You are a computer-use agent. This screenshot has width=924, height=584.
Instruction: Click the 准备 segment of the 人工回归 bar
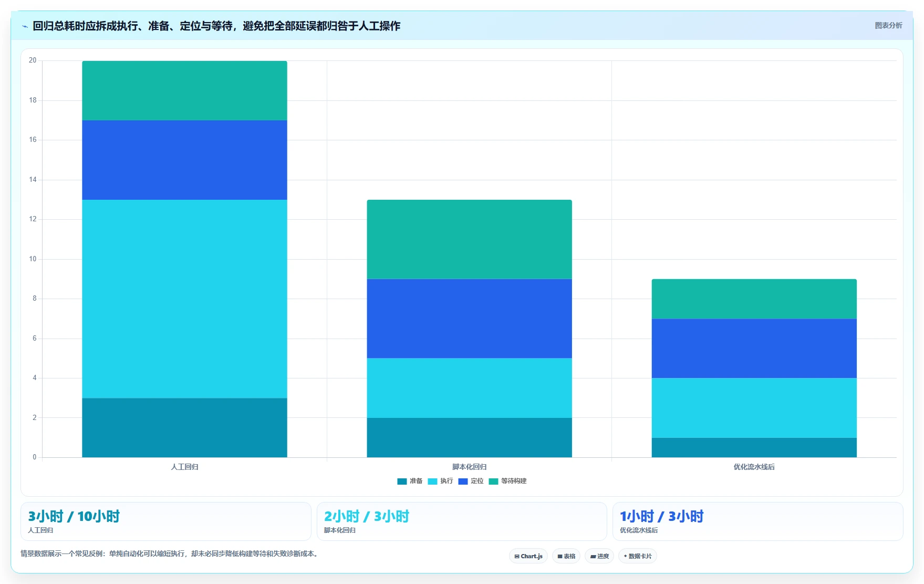tap(184, 427)
